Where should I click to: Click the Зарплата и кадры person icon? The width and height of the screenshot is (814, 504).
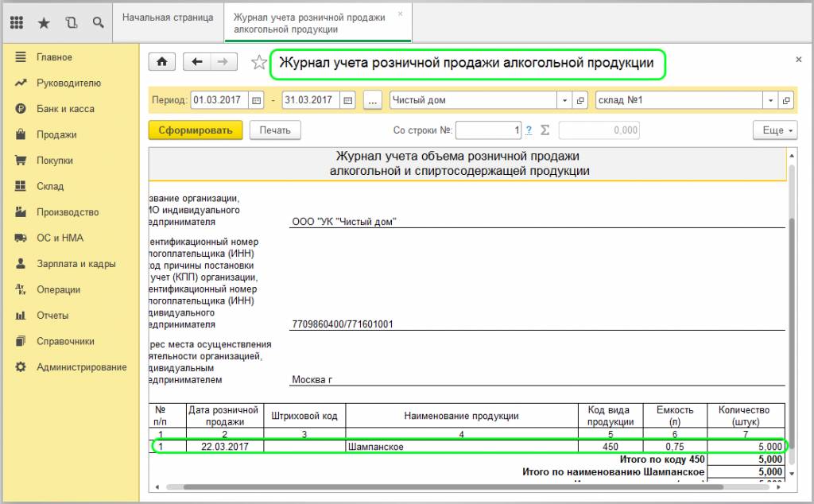click(x=21, y=264)
